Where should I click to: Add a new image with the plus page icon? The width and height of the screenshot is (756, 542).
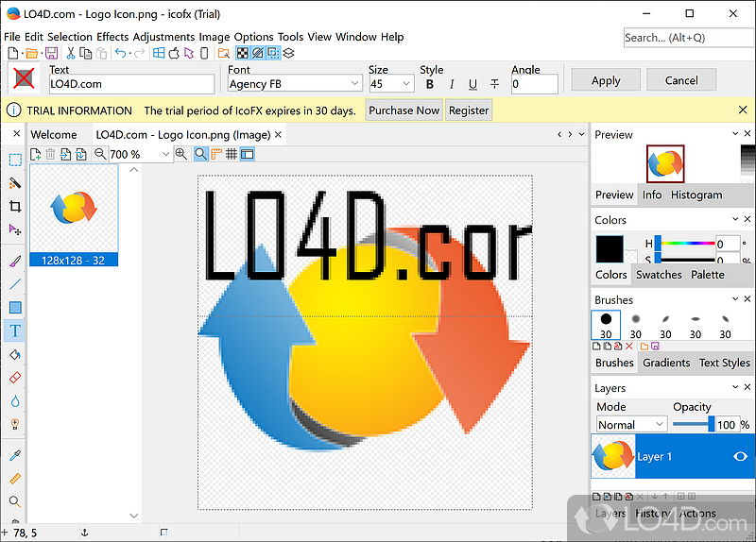[x=35, y=154]
